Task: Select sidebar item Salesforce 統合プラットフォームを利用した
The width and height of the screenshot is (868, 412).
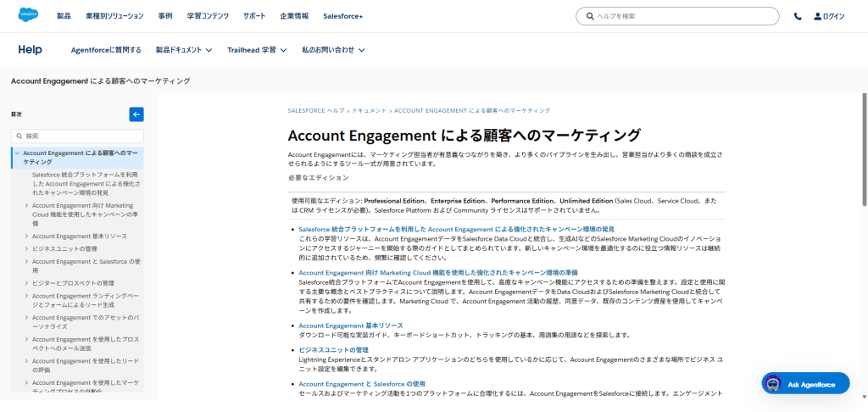Action: (x=86, y=184)
